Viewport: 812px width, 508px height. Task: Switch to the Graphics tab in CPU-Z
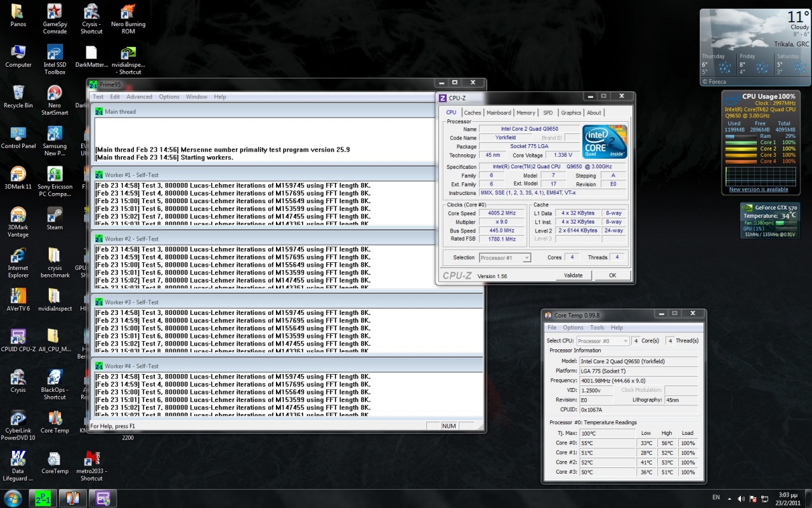pyautogui.click(x=571, y=112)
